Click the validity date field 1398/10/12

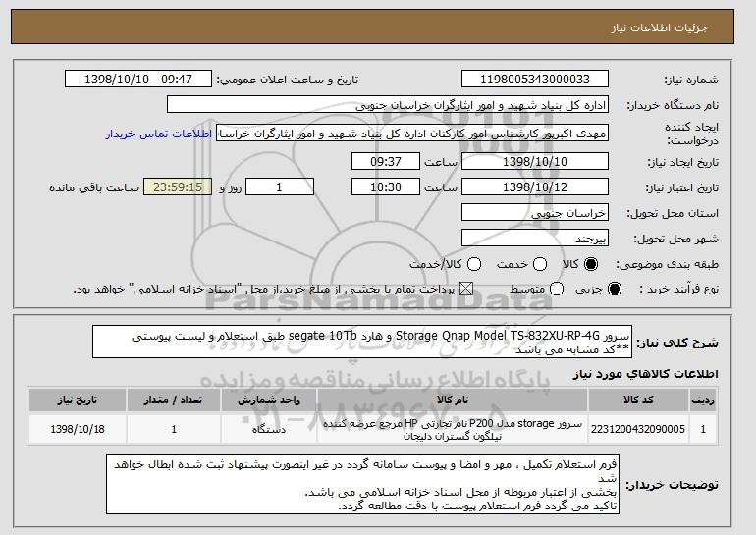535,187
